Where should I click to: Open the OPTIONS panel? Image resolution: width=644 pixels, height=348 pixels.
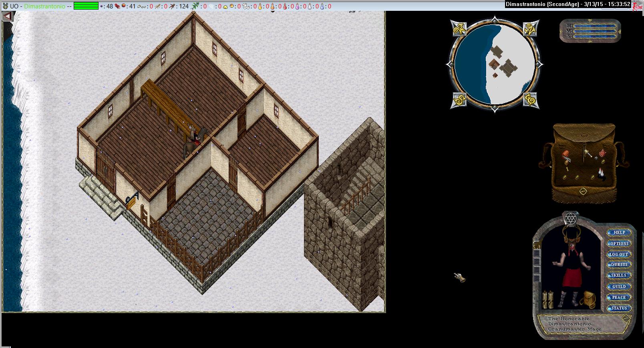(619, 243)
